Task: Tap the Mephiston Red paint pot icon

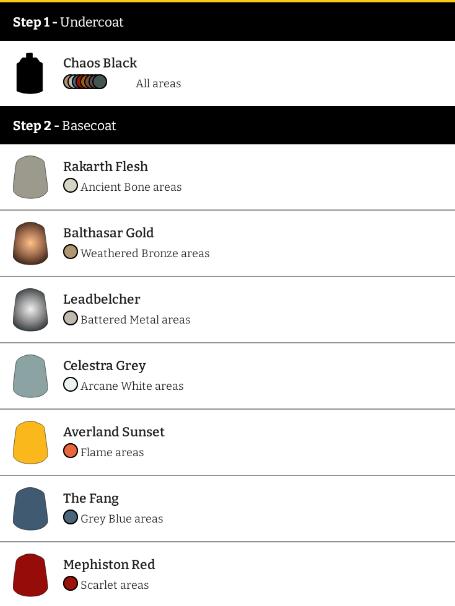Action: point(30,575)
